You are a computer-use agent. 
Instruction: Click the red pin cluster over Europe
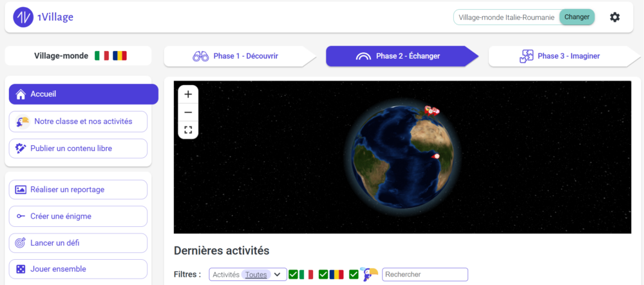click(431, 111)
